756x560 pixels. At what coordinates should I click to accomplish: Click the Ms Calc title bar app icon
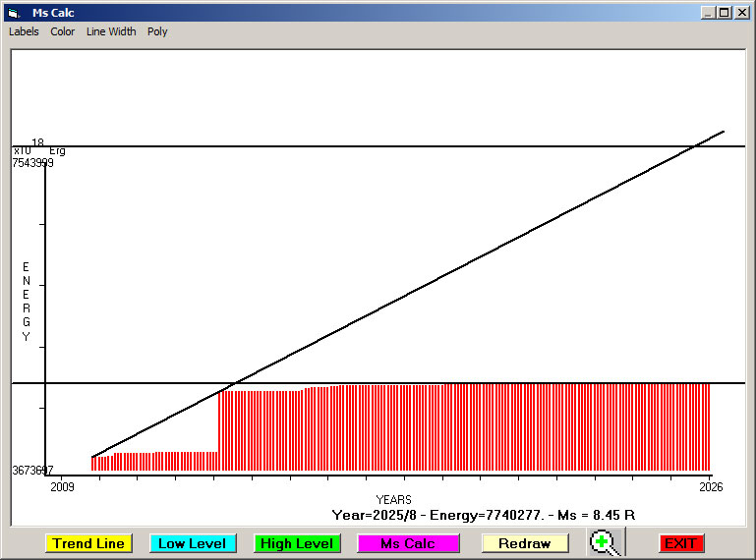(13, 13)
